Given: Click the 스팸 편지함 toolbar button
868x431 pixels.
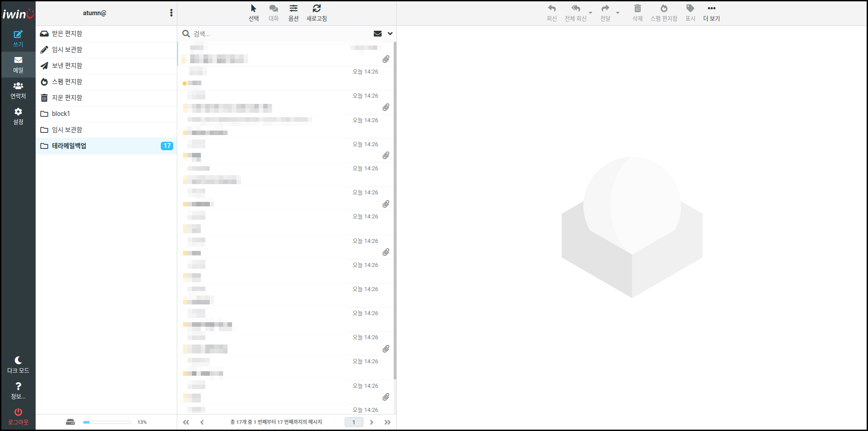Looking at the screenshot, I should coord(664,13).
